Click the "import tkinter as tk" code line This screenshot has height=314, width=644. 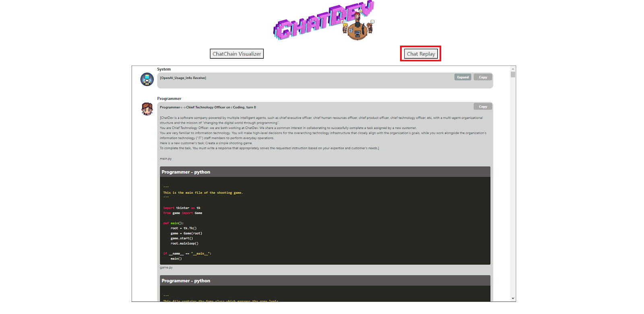coord(182,208)
